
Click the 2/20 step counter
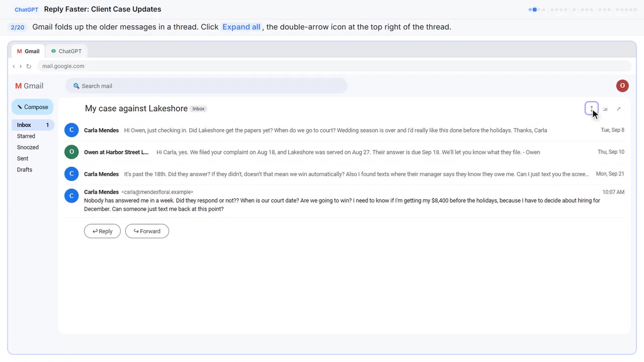18,27
